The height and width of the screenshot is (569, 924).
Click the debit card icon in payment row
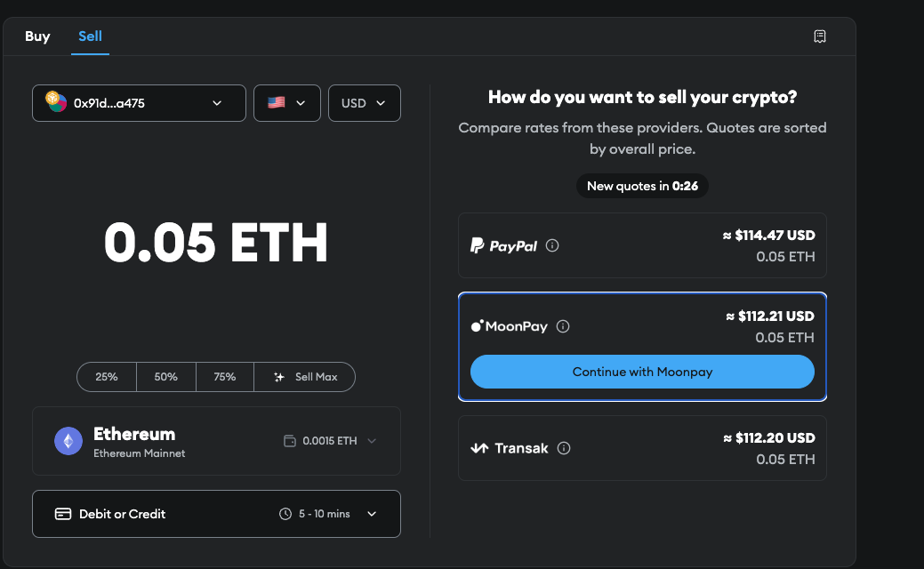pyautogui.click(x=61, y=513)
